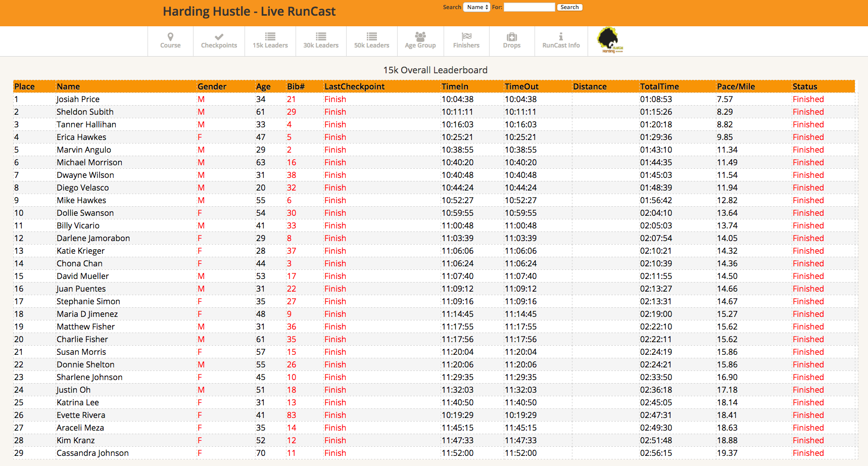This screenshot has height=466, width=868.
Task: Click the TimeIn column header
Action: [455, 86]
